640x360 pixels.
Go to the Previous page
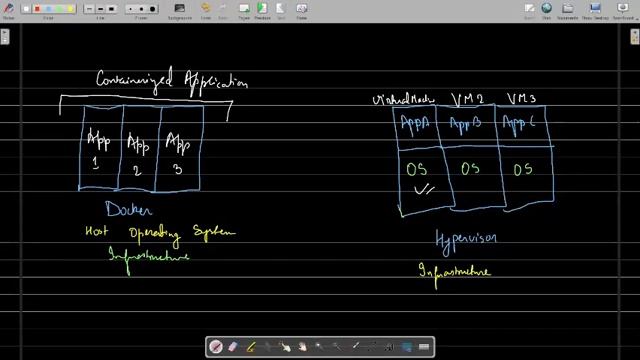(x=262, y=11)
